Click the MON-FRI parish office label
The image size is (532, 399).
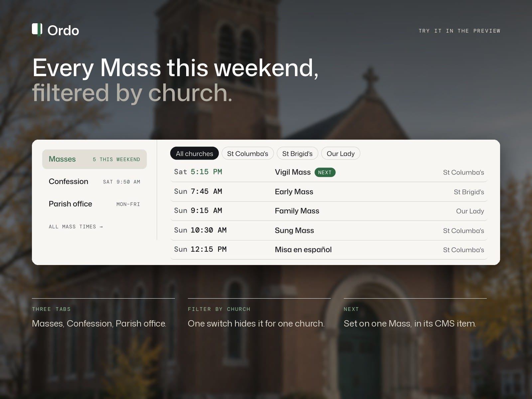[x=128, y=204]
